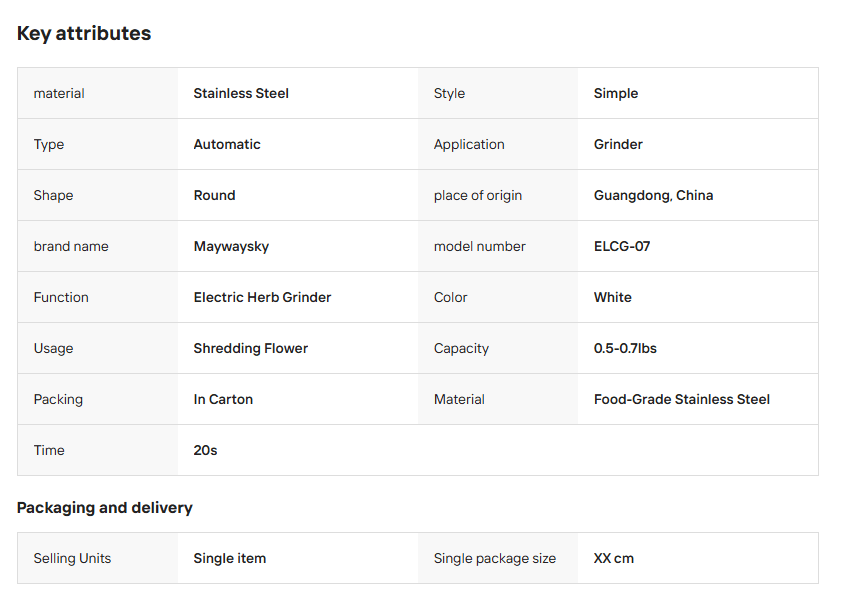Select the Grinder application value
Image resolution: width=842 pixels, height=603 pixels.
618,144
